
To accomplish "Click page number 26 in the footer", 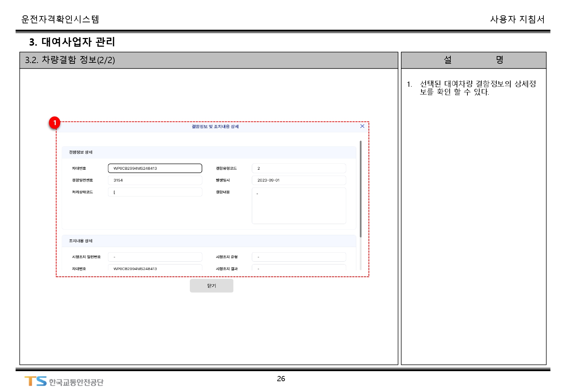I will point(281,379).
